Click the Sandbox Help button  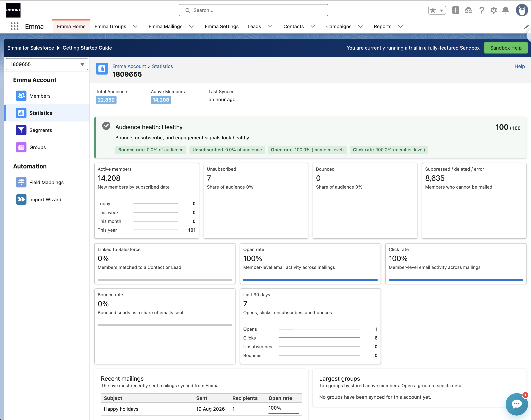coord(506,48)
